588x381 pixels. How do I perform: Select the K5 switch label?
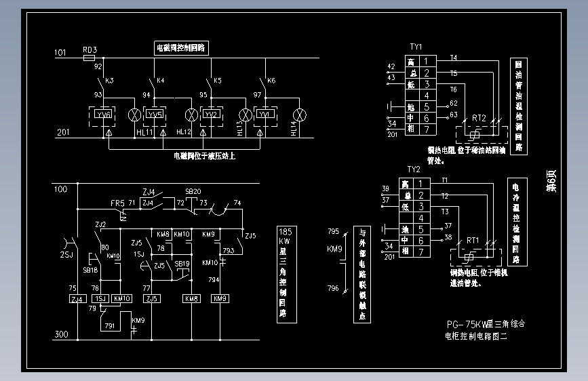coord(218,81)
